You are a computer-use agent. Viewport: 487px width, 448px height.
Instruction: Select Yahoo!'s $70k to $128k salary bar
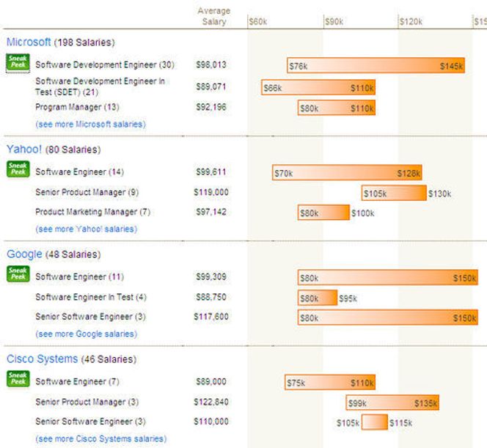[347, 172]
